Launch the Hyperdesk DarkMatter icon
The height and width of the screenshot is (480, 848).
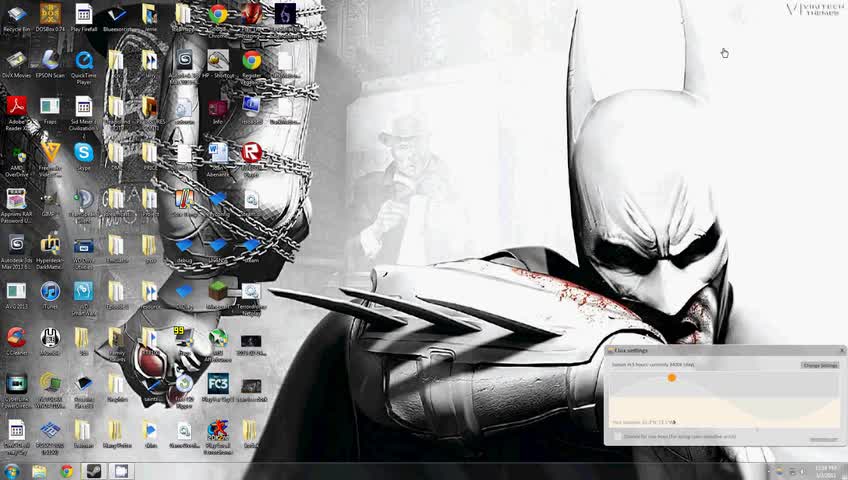tap(50, 252)
